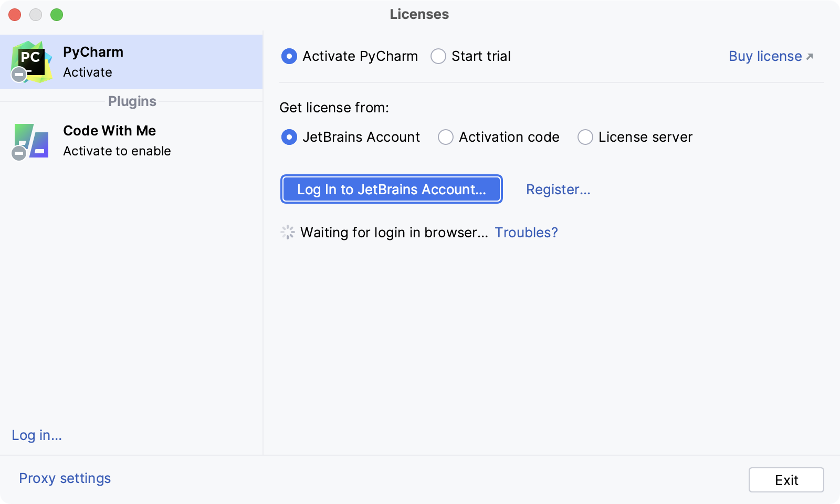Click the minus badge on the Code With Me icon

click(x=18, y=153)
